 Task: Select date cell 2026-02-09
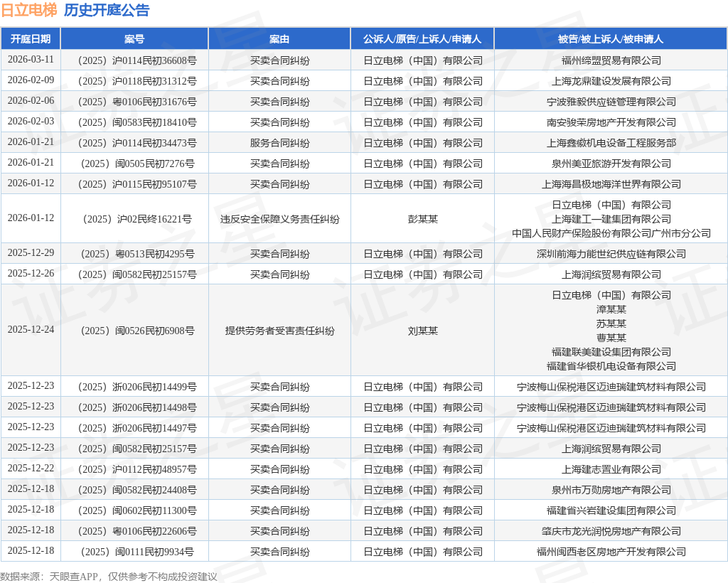31,80
